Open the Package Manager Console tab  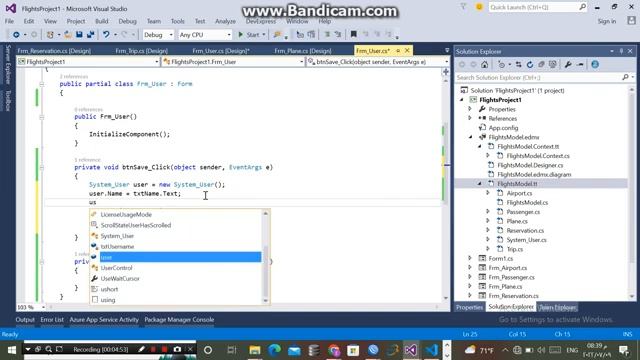click(179, 320)
